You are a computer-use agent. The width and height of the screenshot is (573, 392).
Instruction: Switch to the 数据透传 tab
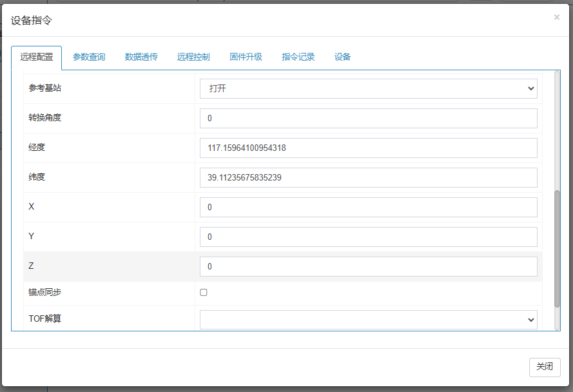(x=141, y=57)
